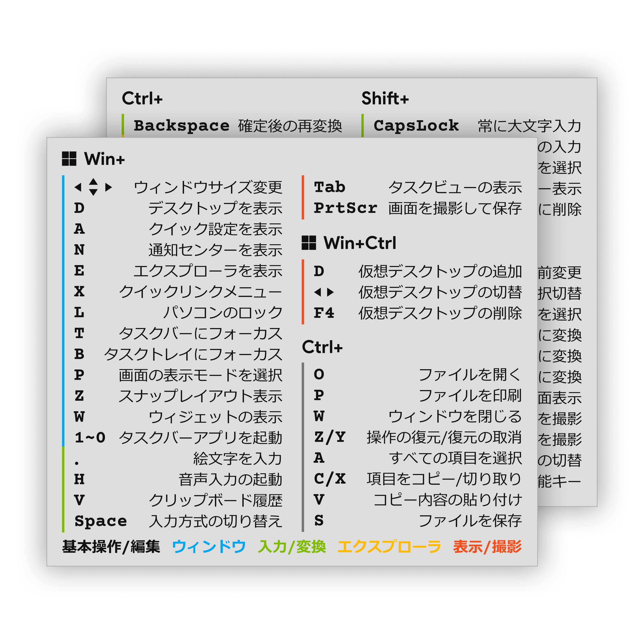
Task: Click the Backspace entry on back card
Action: 182,126
